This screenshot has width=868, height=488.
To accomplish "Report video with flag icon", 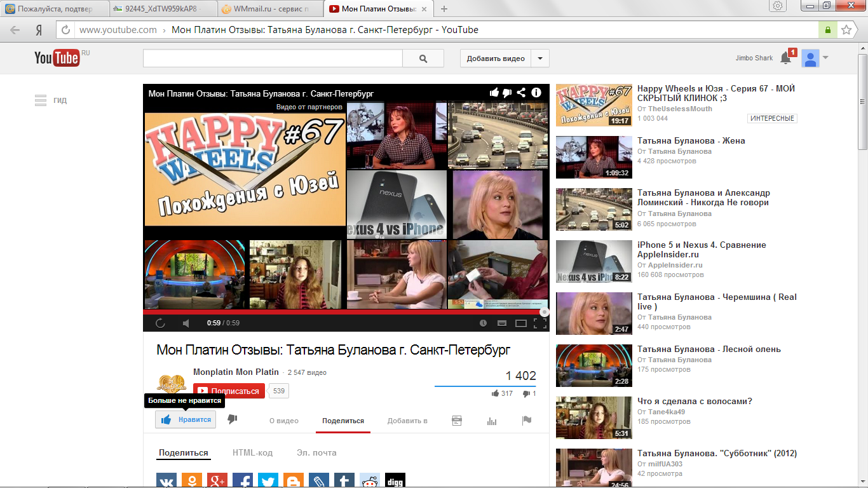I will [x=526, y=421].
